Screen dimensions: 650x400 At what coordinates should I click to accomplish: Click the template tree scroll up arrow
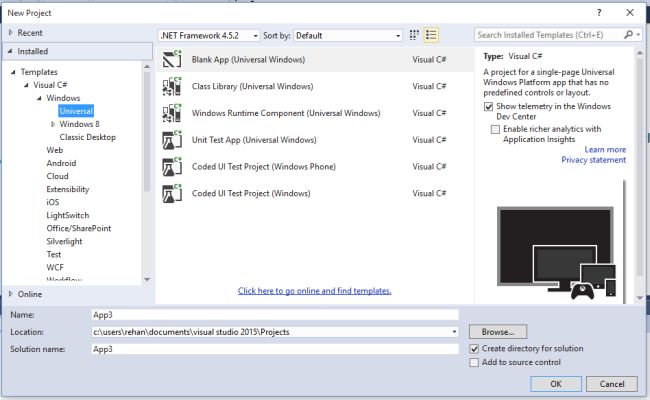(x=147, y=67)
